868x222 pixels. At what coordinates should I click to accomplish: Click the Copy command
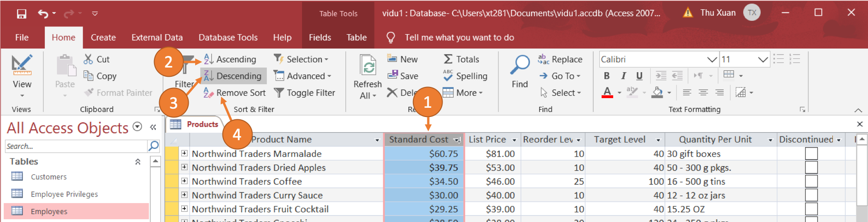(100, 76)
